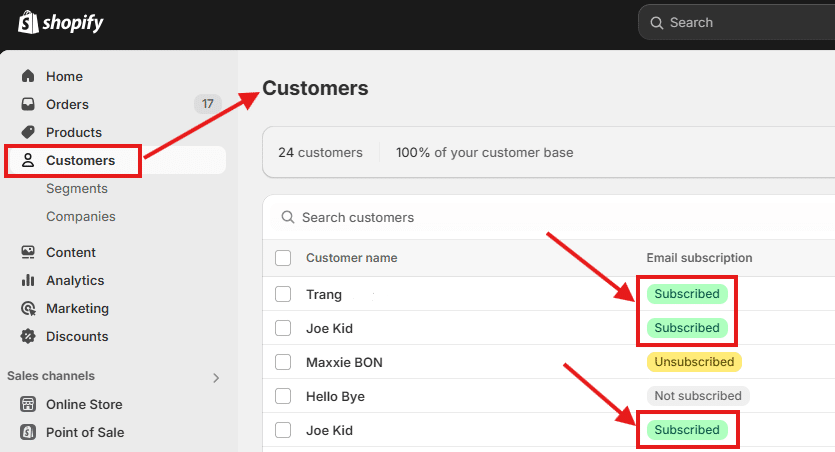The image size is (835, 452).
Task: Click 100% of your customer base text
Action: pyautogui.click(x=485, y=152)
